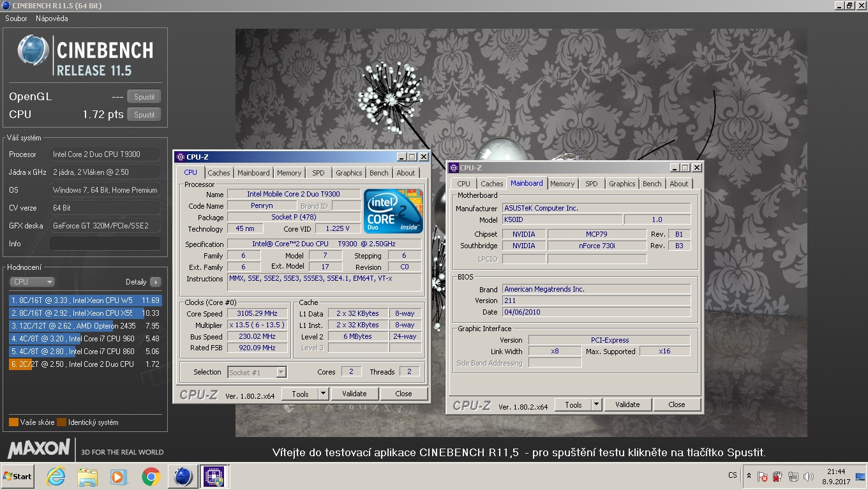This screenshot has height=490, width=868.
Task: Open Windows Explorer folder icon in taskbar
Action: point(87,477)
